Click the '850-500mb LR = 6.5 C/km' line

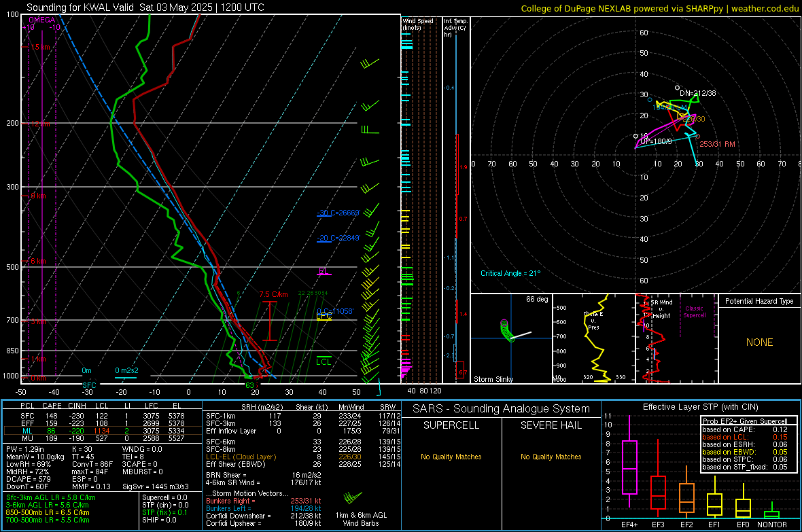(x=48, y=512)
